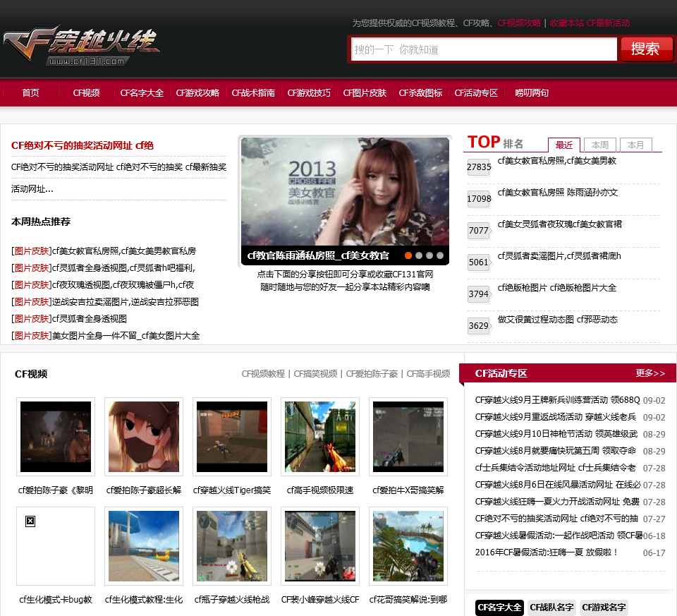Open the 首页 navigation item

(30, 93)
